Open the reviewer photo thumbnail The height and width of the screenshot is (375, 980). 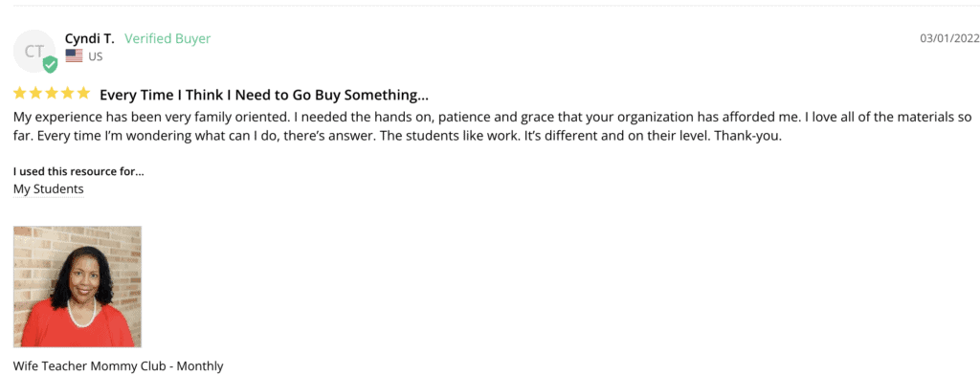[78, 286]
